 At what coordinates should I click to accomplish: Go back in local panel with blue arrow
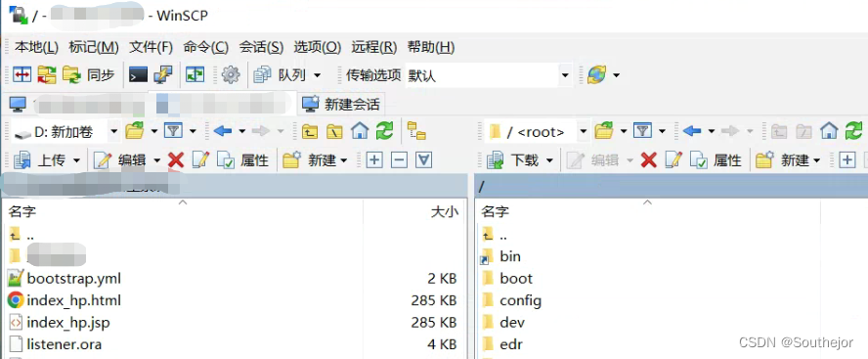pyautogui.click(x=223, y=131)
